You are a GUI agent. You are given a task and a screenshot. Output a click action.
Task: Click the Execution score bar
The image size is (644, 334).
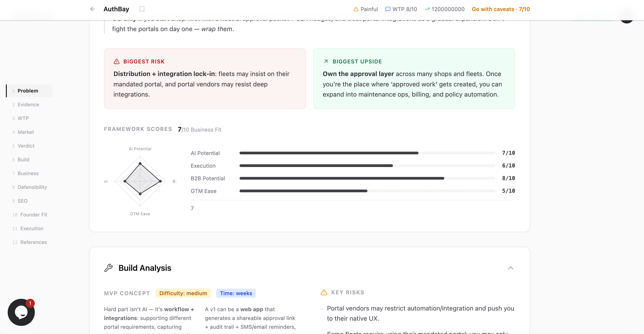[367, 165]
